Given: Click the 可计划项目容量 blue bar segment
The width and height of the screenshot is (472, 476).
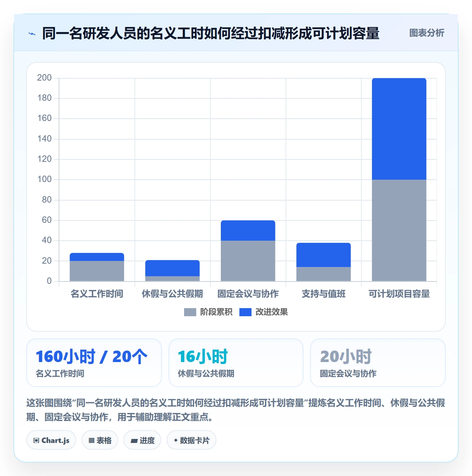Looking at the screenshot, I should click(399, 129).
